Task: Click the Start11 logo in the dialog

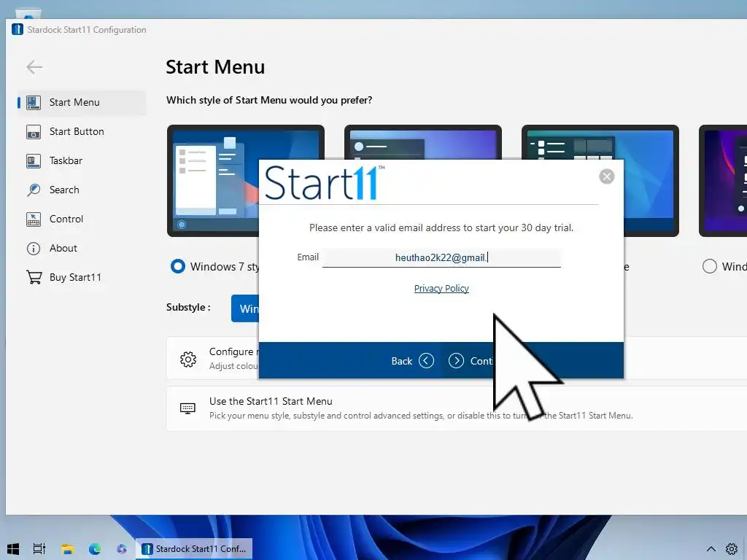Action: pyautogui.click(x=324, y=183)
